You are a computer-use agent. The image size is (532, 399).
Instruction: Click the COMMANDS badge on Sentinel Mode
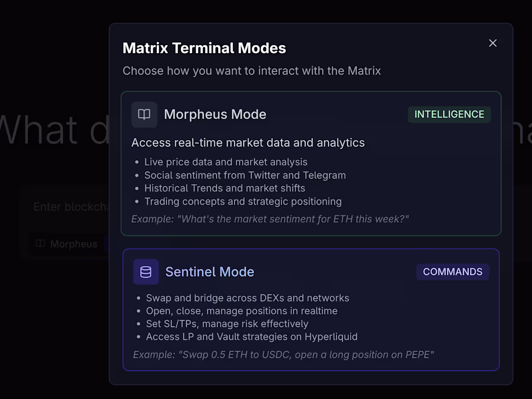453,272
